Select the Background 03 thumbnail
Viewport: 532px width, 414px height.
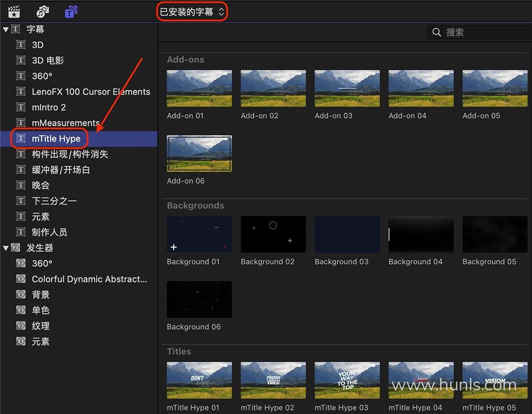348,234
